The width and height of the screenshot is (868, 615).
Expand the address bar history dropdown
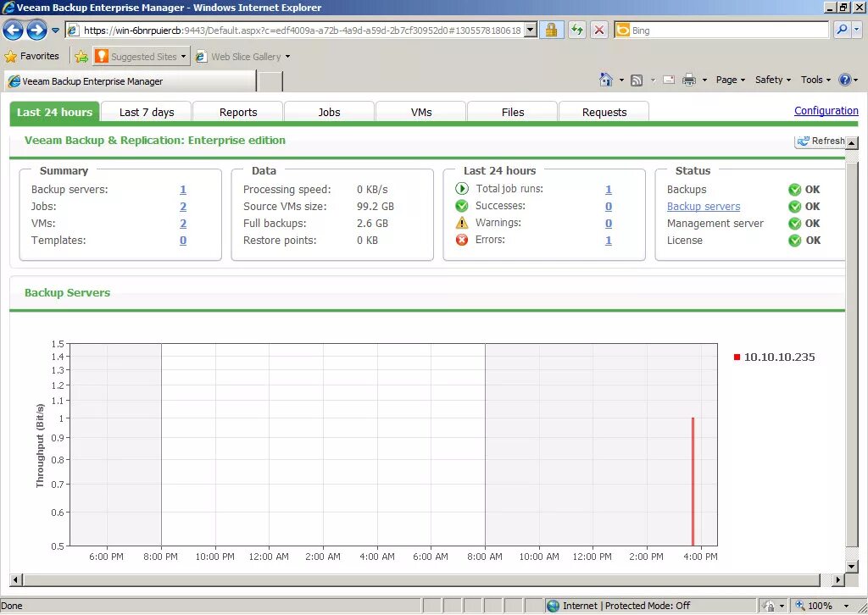click(x=531, y=30)
